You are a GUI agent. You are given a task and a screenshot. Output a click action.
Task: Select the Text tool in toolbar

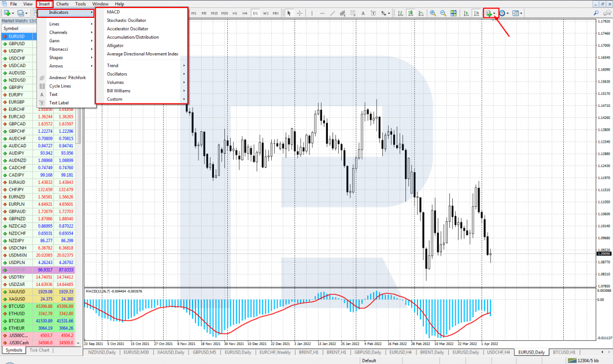tap(363, 13)
